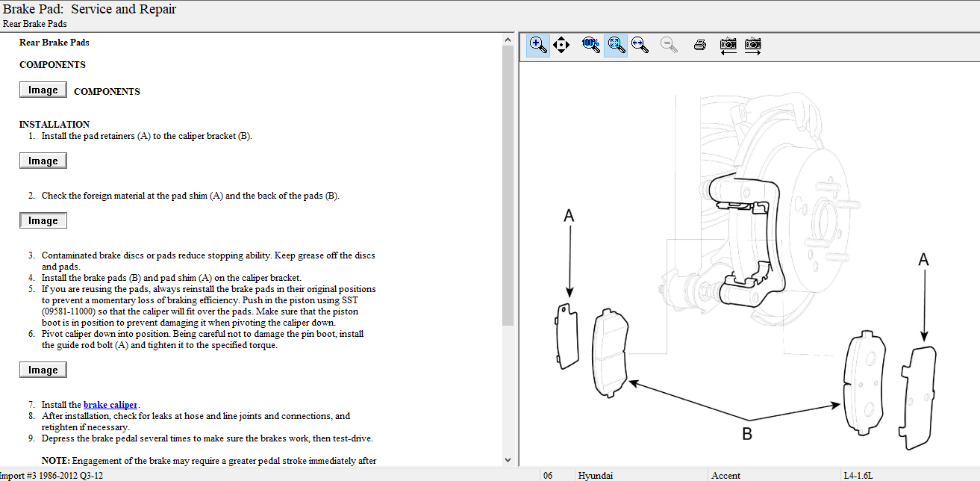
Task: Go to the previous image
Action: 728,45
